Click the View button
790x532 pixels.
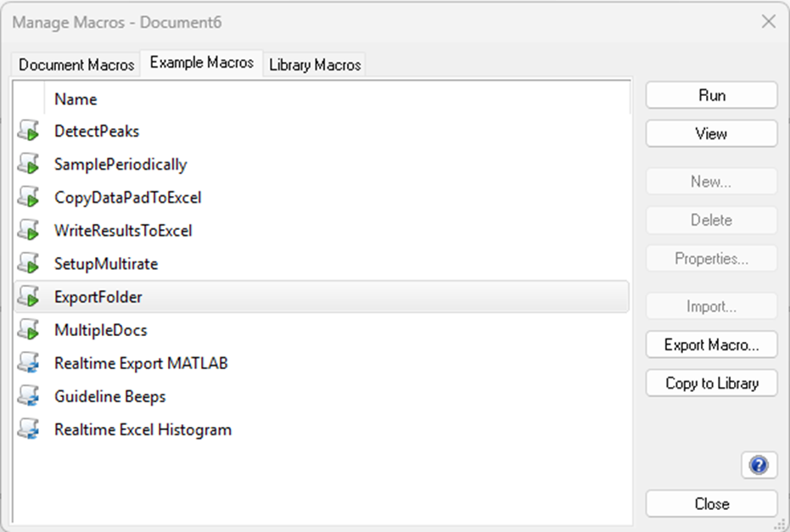coord(711,134)
